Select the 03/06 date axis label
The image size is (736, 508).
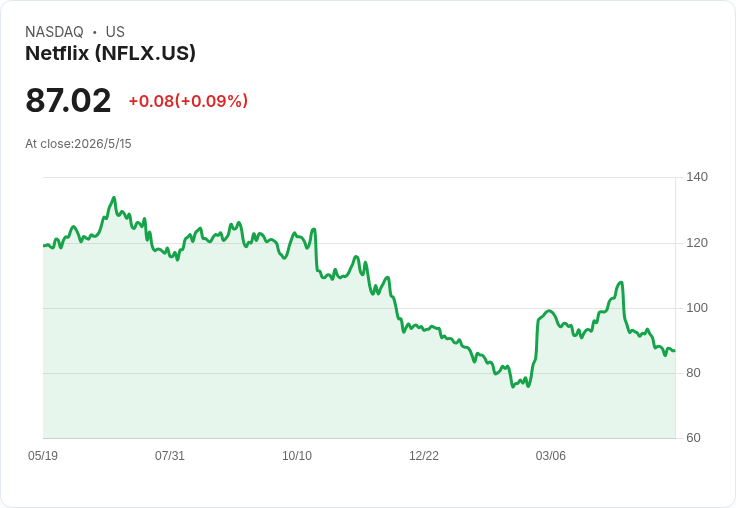(551, 455)
